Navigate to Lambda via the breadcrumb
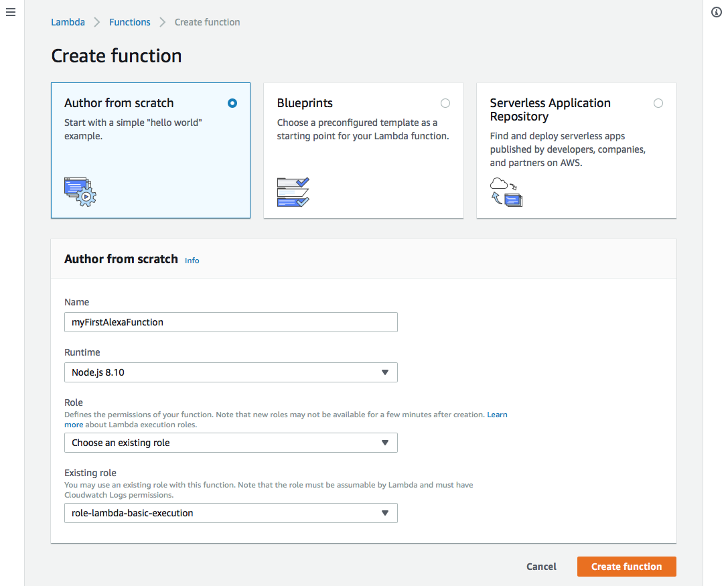728x586 pixels. (x=68, y=22)
